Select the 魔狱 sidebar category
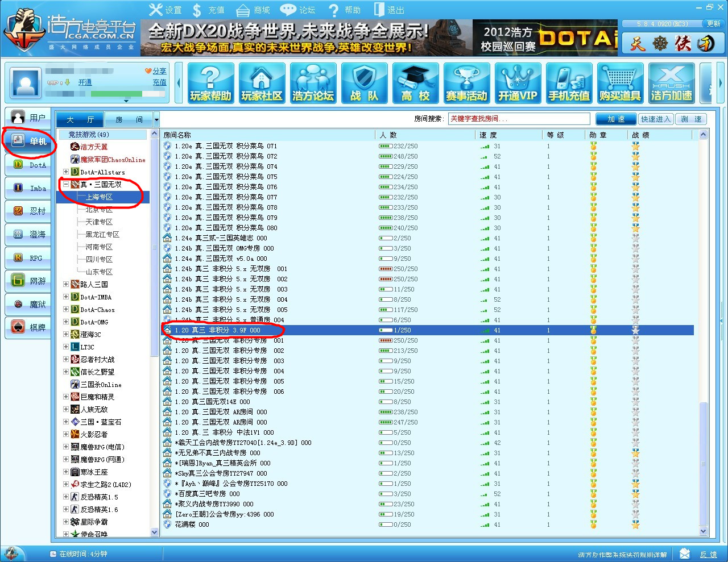Screen dimensions: 728x562 click(28, 304)
